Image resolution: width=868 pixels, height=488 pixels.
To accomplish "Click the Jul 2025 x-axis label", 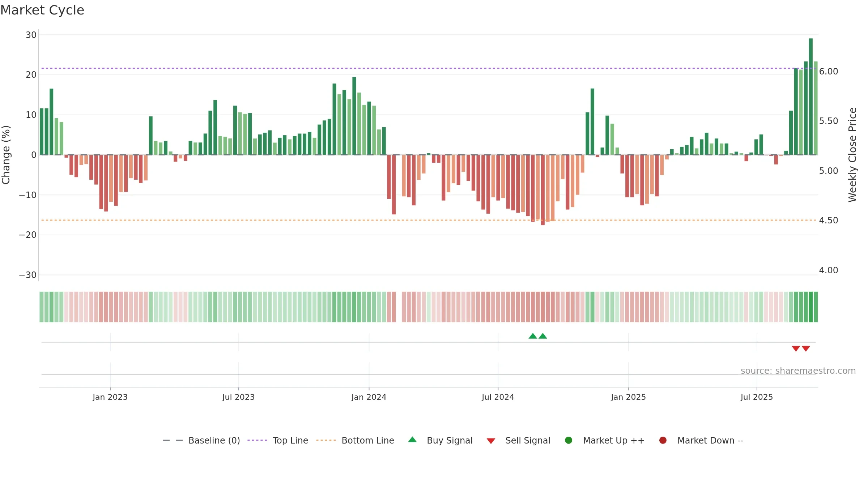I will [x=757, y=397].
